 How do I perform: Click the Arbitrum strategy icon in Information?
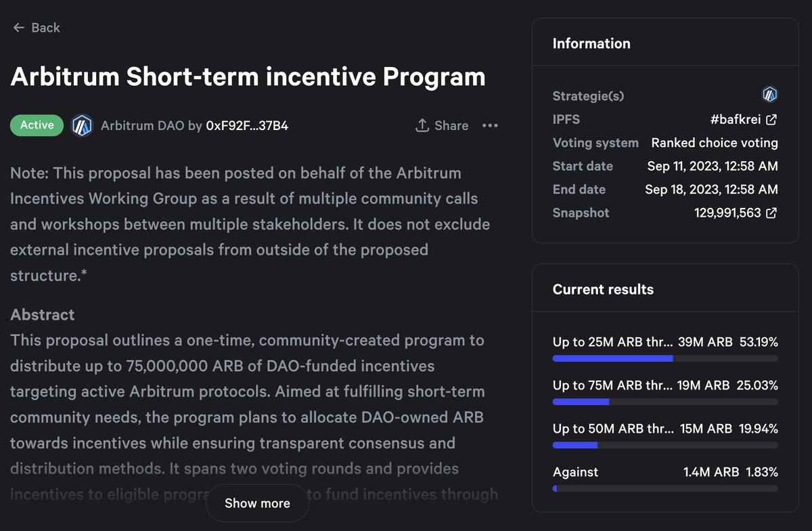pyautogui.click(x=770, y=95)
